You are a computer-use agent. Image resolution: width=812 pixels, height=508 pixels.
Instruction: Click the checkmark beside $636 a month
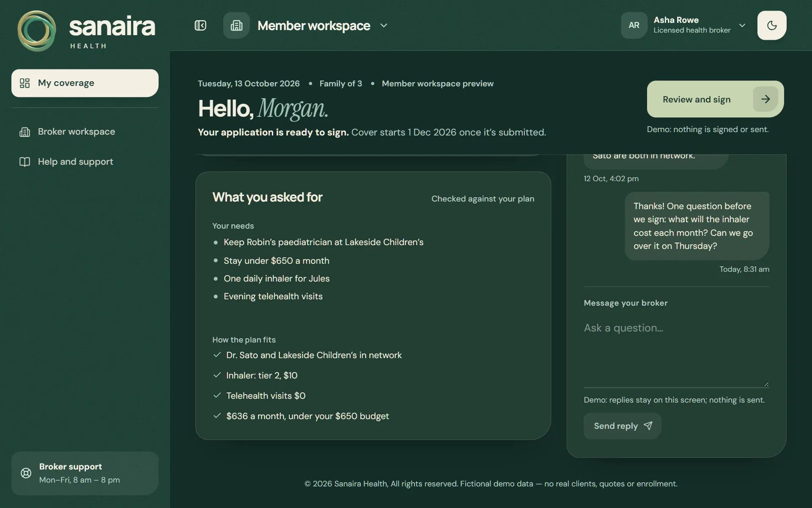[217, 416]
